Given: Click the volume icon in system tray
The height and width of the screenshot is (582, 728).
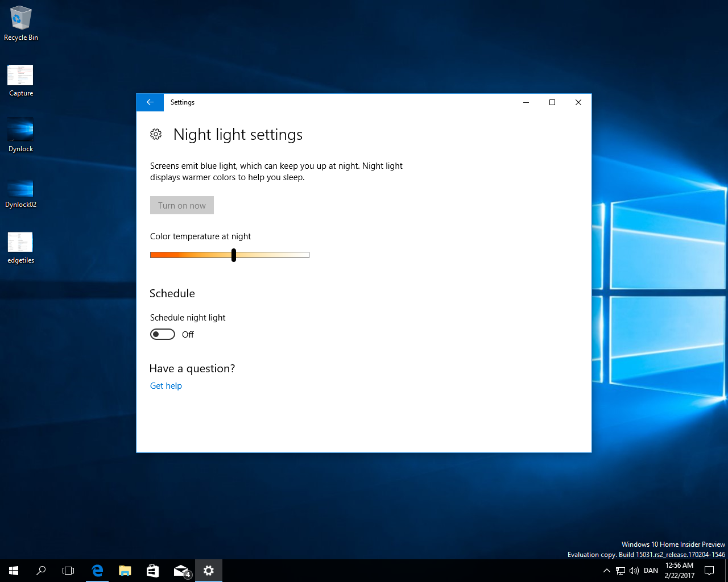Looking at the screenshot, I should [634, 571].
